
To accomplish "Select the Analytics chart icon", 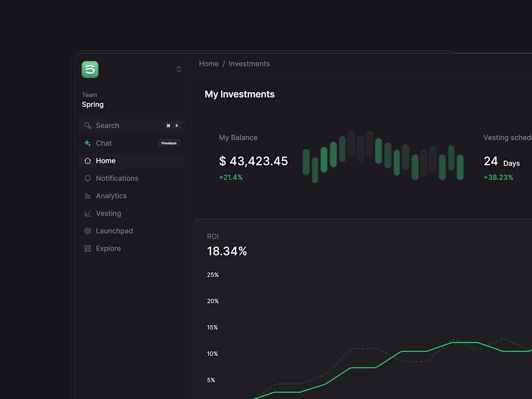I will pyautogui.click(x=88, y=195).
